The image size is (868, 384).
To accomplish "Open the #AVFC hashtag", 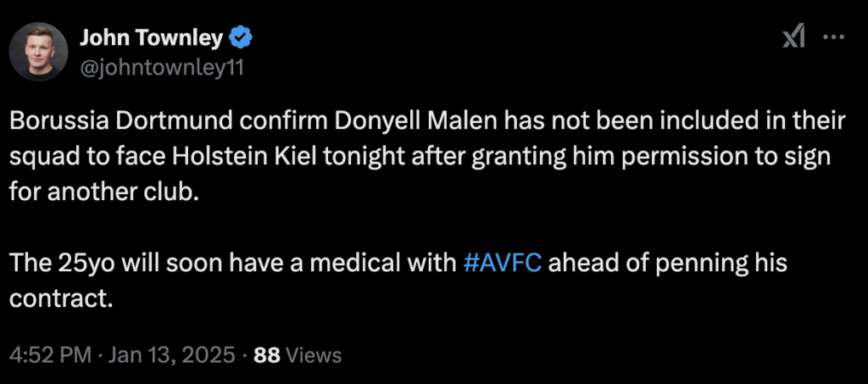I will pos(505,263).
